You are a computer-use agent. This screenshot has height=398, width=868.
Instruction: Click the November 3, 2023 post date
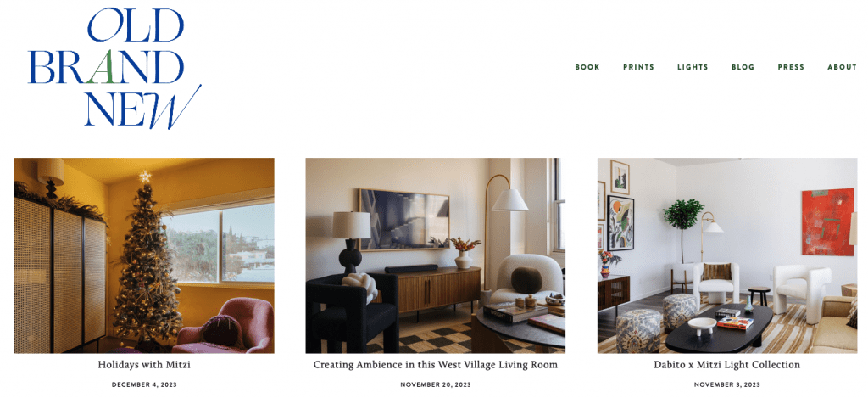pyautogui.click(x=726, y=384)
